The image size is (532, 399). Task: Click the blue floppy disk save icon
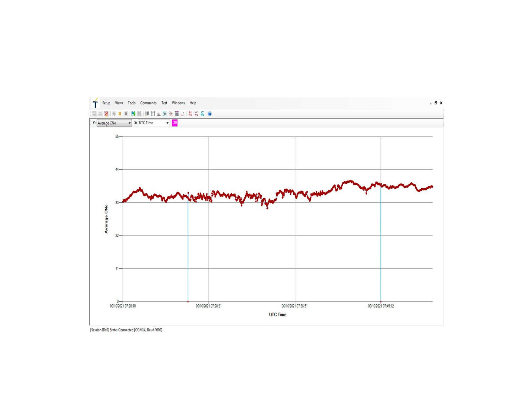pos(133,114)
